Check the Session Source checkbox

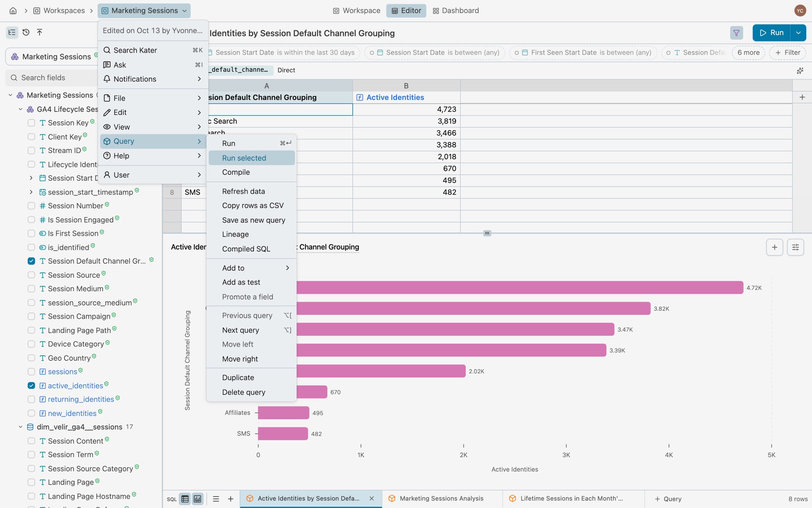pyautogui.click(x=31, y=275)
